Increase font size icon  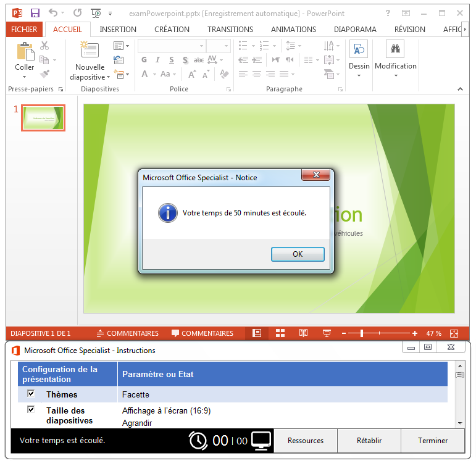point(192,74)
